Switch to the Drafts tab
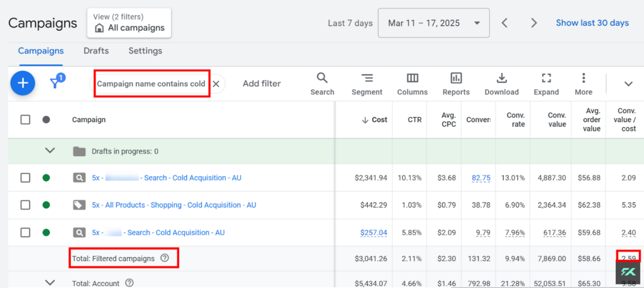This screenshot has height=288, width=644. [96, 51]
